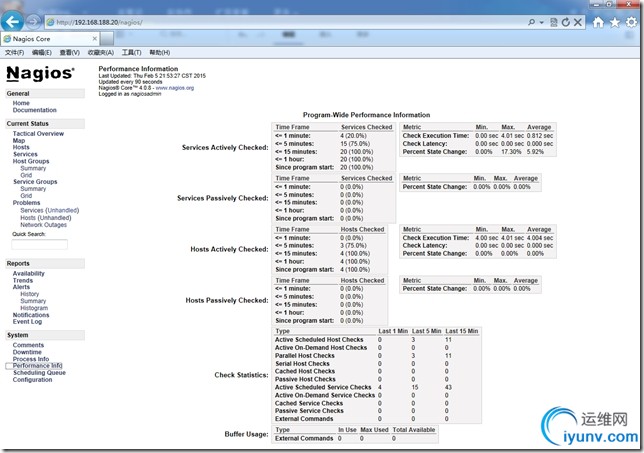
Task: Open the 工具(T) menu
Action: (x=131, y=53)
